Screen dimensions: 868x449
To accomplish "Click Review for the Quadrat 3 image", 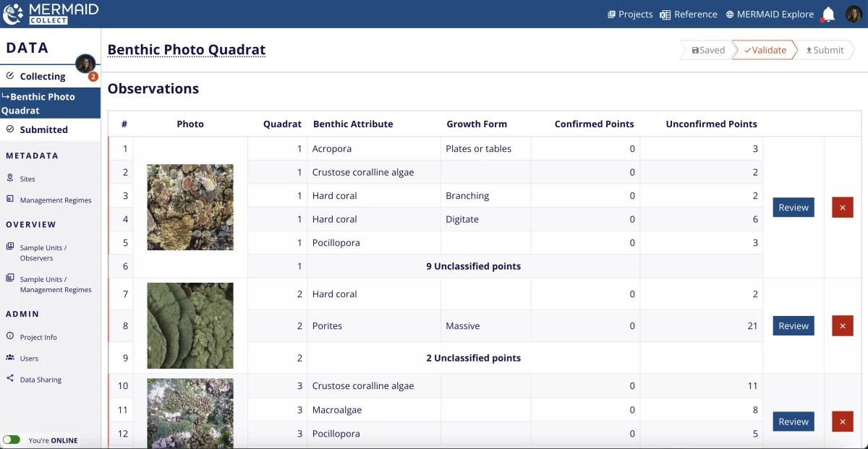I will pyautogui.click(x=793, y=422).
